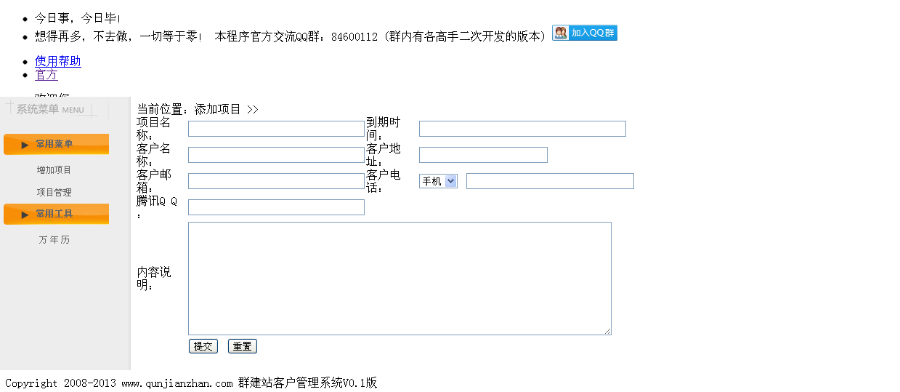Screen dimensions: 900x392
Task: Open the 手机 phone type dropdown
Action: pyautogui.click(x=438, y=181)
